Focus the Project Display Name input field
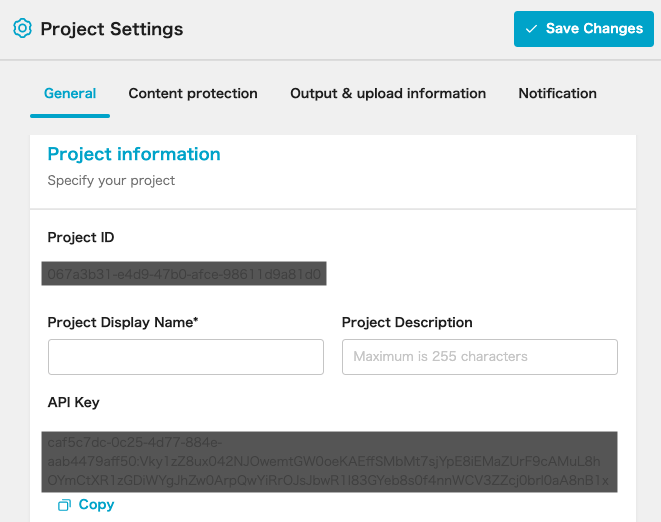 186,357
